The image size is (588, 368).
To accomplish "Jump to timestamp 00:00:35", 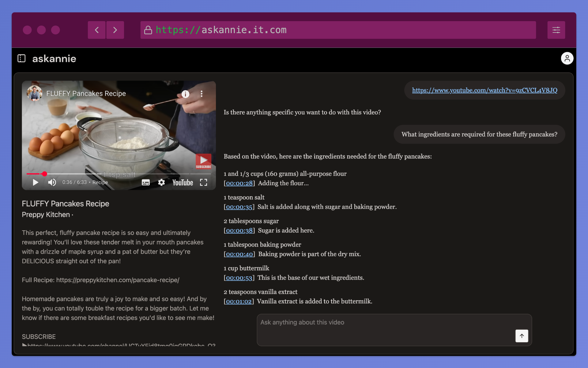I will click(239, 207).
